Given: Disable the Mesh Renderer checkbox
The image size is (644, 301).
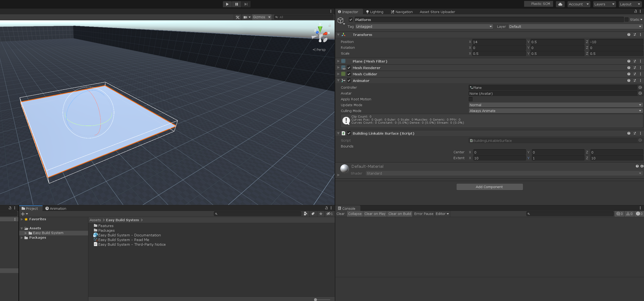Looking at the screenshot, I should [x=349, y=68].
